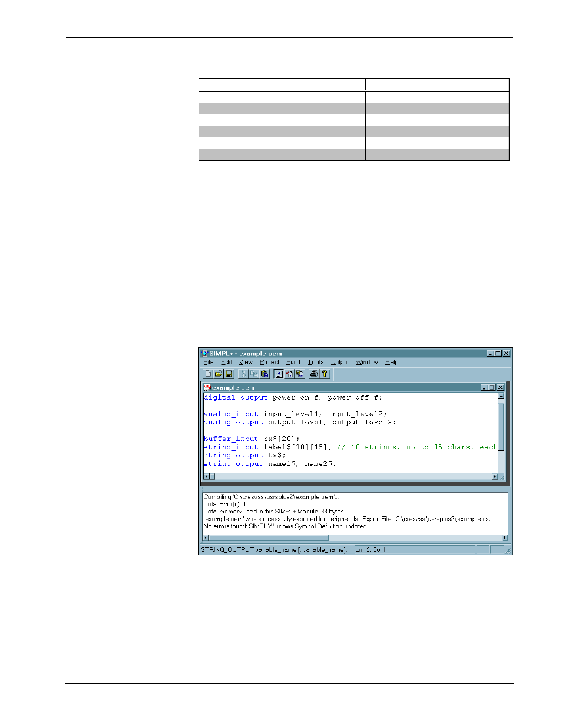Click the 'successfully exported' output line
This screenshot has height=728, width=562.
tap(348, 519)
